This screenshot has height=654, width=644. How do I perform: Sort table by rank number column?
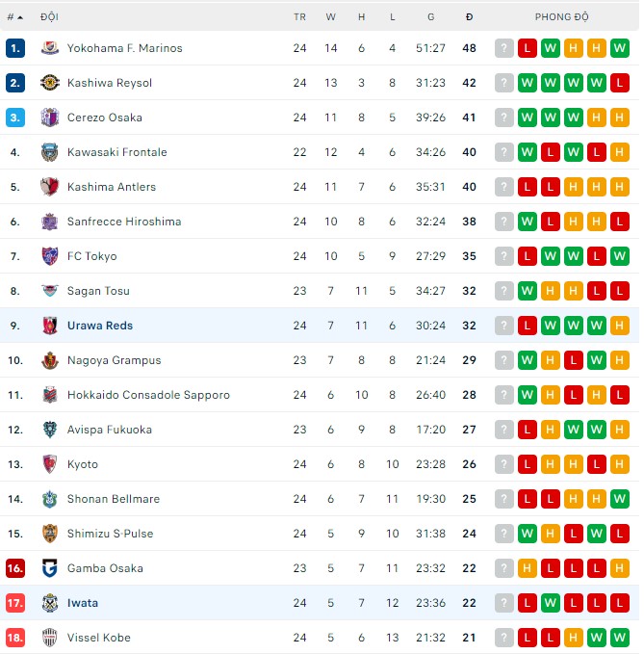coord(14,17)
